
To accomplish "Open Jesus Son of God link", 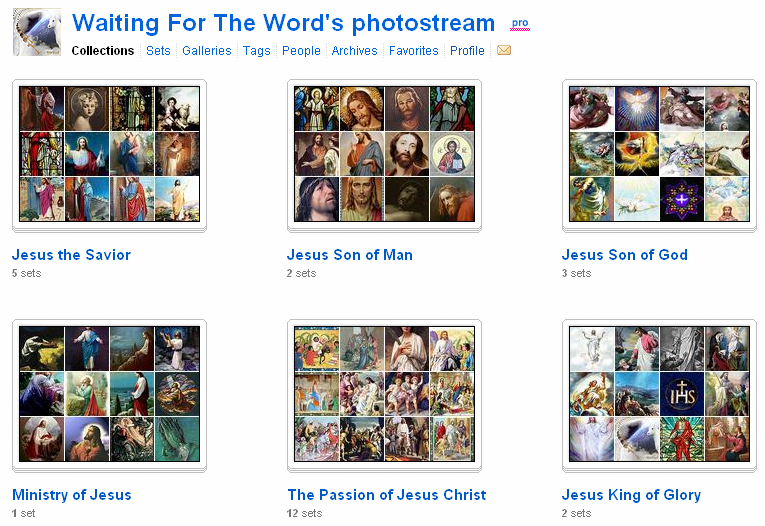I will pos(624,255).
